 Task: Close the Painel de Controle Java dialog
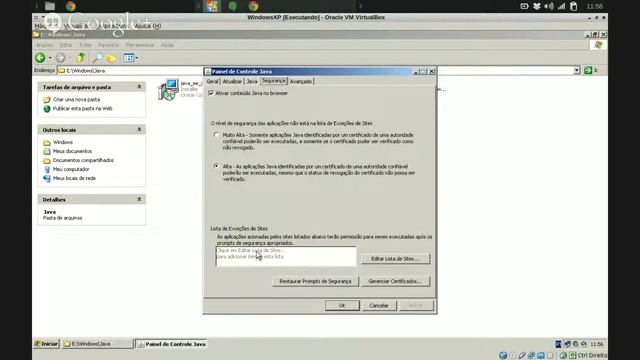tap(431, 71)
